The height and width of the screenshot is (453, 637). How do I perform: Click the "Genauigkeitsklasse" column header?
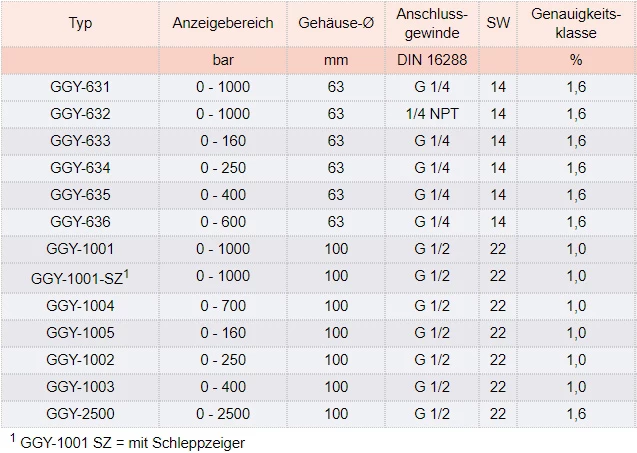pos(575,23)
